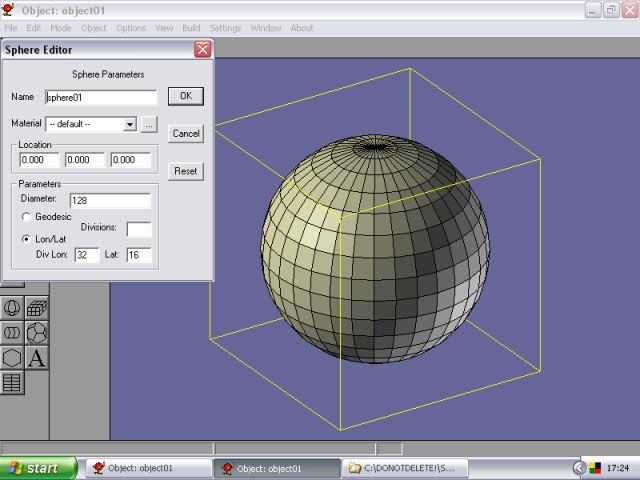Click the sphere Name text field
Image resolution: width=640 pixels, height=480 pixels.
[x=101, y=97]
